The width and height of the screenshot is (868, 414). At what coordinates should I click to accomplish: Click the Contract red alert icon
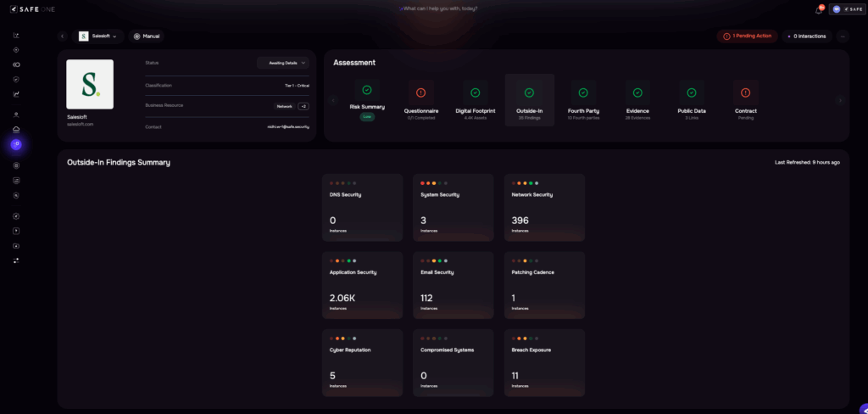[746, 92]
